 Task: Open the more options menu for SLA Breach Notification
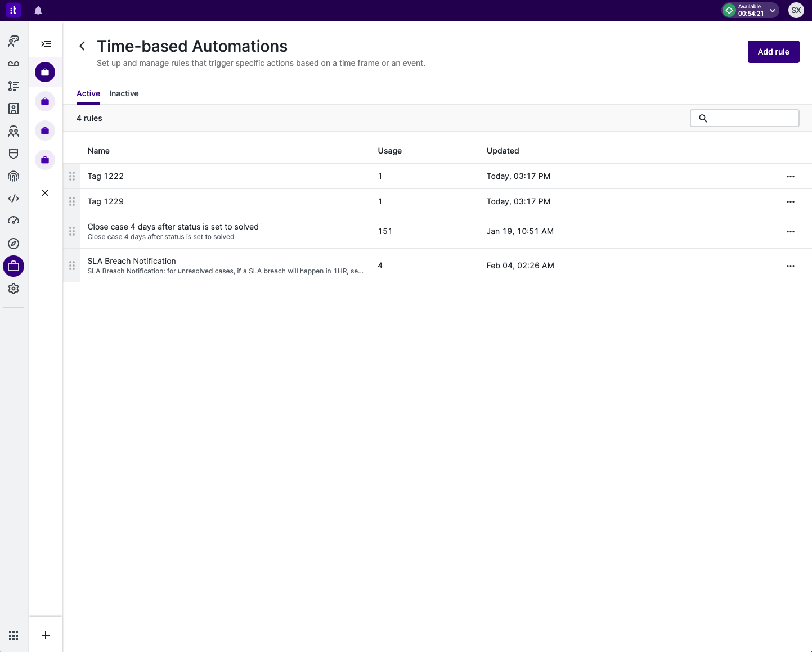791,266
